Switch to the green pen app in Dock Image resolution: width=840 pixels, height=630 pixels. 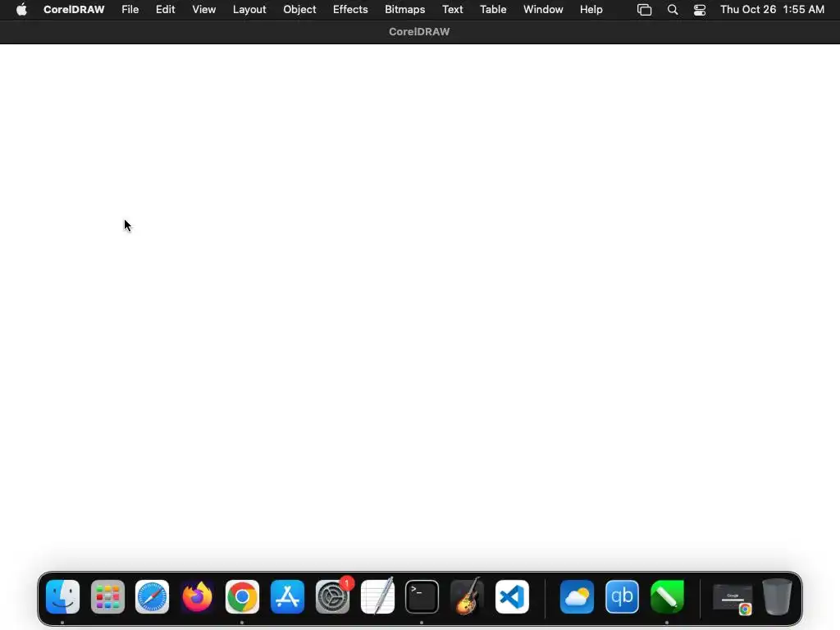point(667,597)
